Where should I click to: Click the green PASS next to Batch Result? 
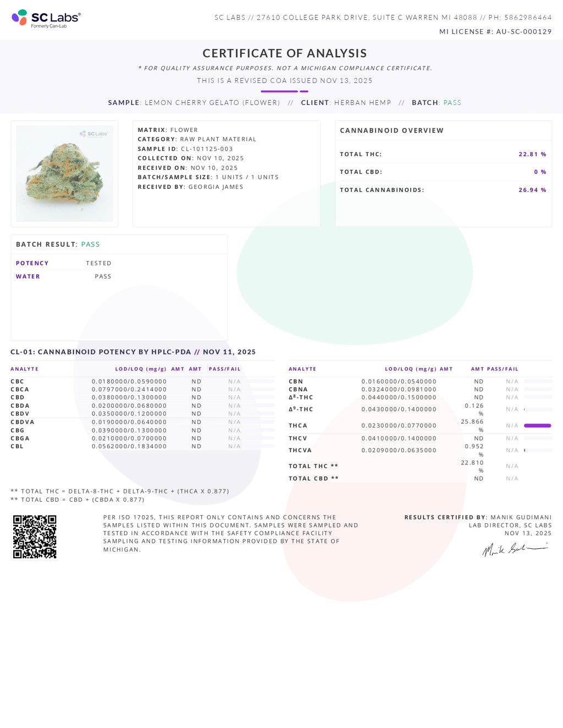coord(91,244)
